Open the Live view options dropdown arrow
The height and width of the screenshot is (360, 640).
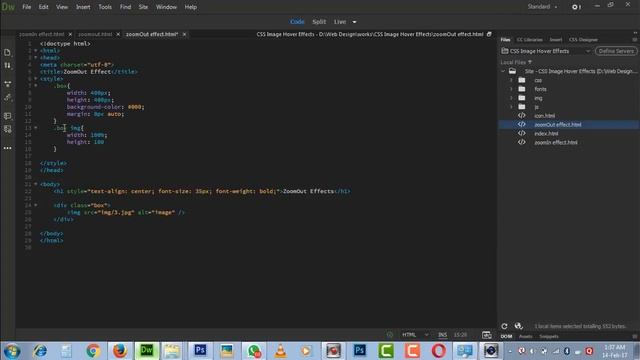point(354,22)
